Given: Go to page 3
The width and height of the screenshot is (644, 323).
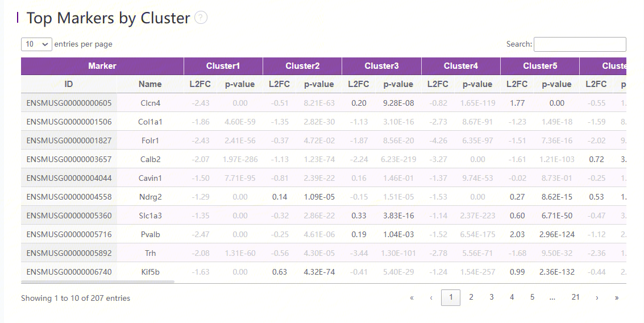Looking at the screenshot, I should 492,297.
